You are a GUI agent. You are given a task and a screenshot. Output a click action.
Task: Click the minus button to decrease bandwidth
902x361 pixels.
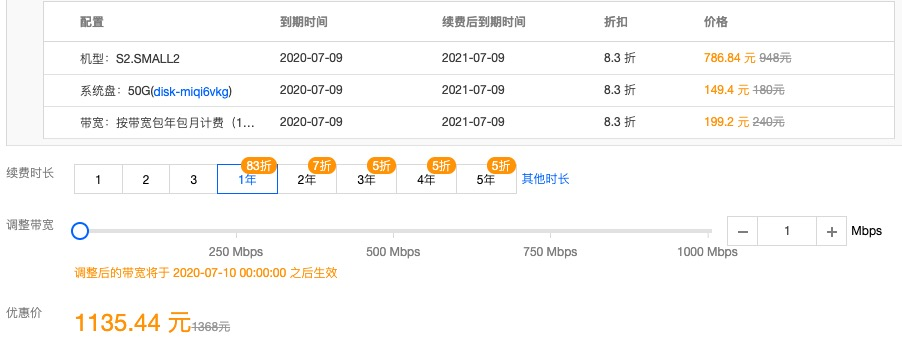coord(743,232)
